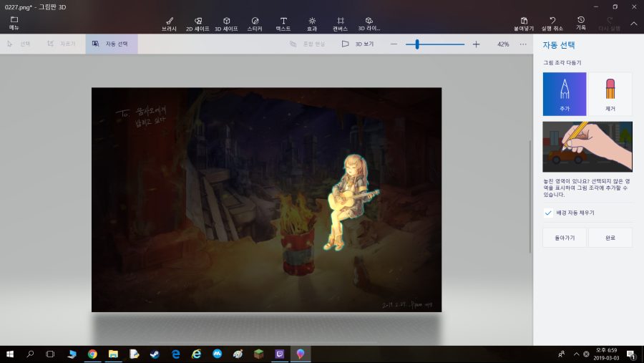
Task: Open the Windows Start menu
Action: 10,354
